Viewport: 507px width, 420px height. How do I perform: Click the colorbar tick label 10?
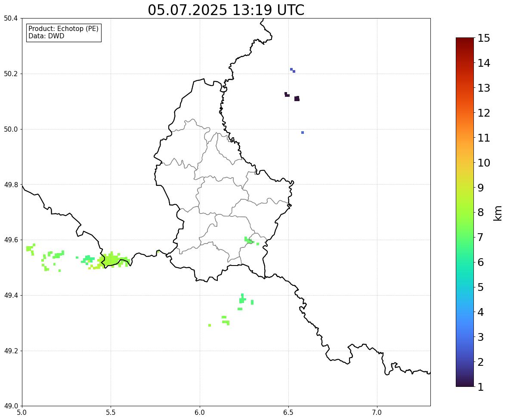click(484, 163)
